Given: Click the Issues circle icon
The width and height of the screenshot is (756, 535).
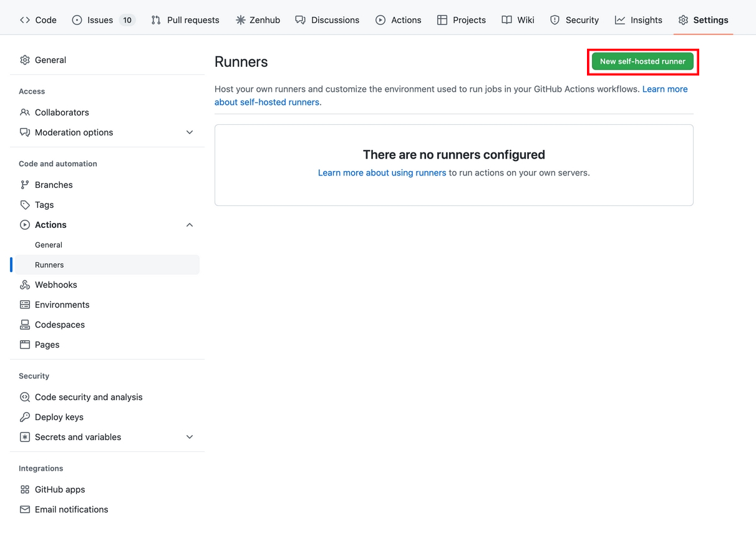Looking at the screenshot, I should (77, 20).
